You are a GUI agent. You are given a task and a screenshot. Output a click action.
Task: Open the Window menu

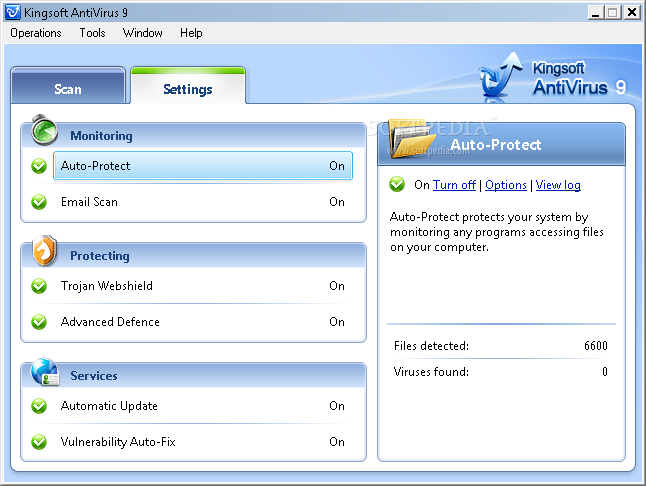(x=143, y=33)
